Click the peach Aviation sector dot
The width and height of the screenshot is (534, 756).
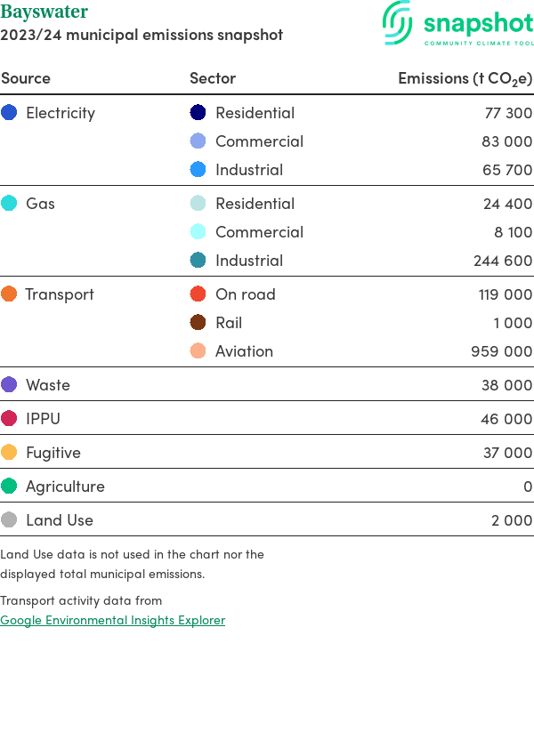pyautogui.click(x=198, y=351)
